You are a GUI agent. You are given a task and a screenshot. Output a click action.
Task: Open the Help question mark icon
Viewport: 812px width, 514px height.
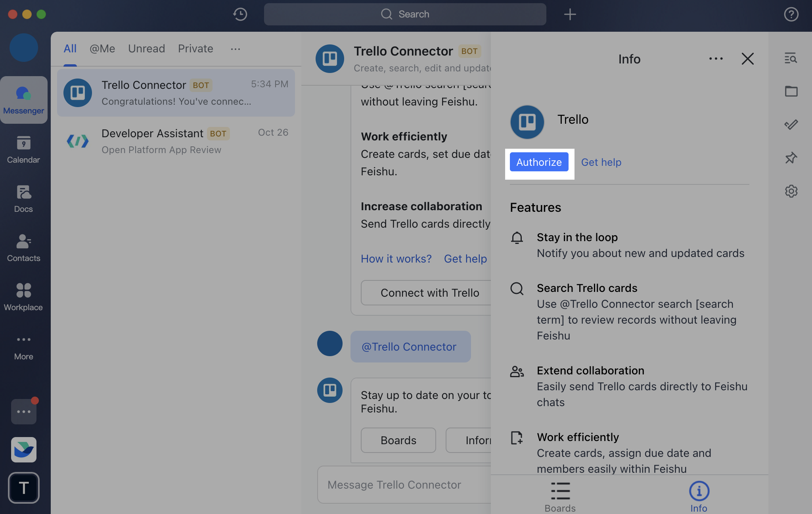click(791, 14)
